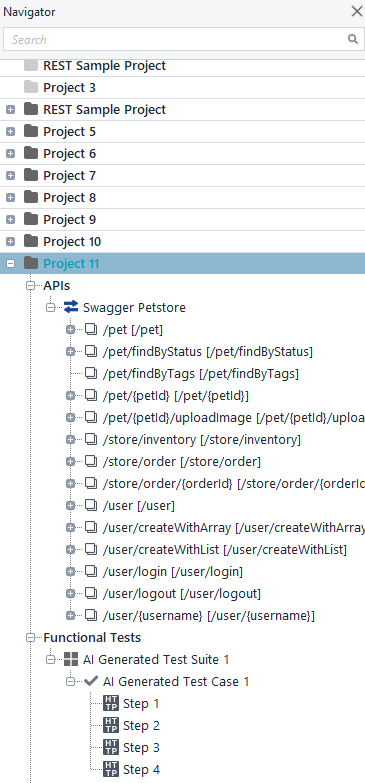The image size is (365, 783).
Task: Select the AI Generated Test Case 1 label
Action: click(x=176, y=681)
